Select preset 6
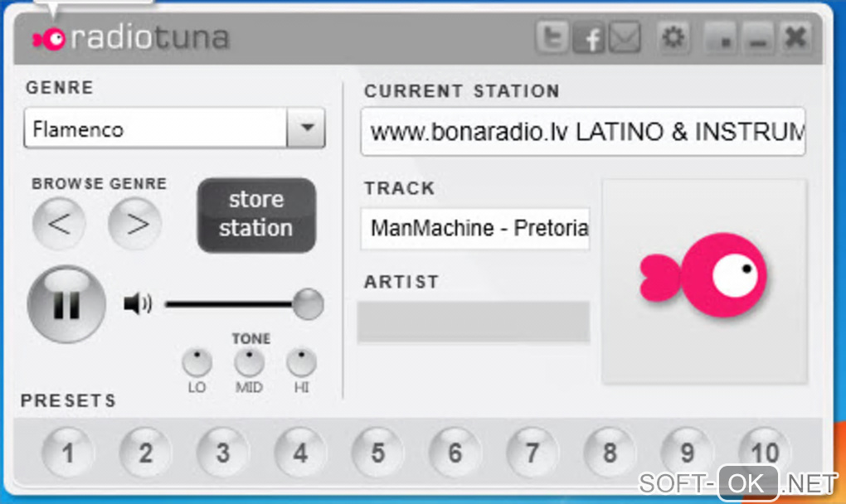The height and width of the screenshot is (504, 846). pos(455,453)
